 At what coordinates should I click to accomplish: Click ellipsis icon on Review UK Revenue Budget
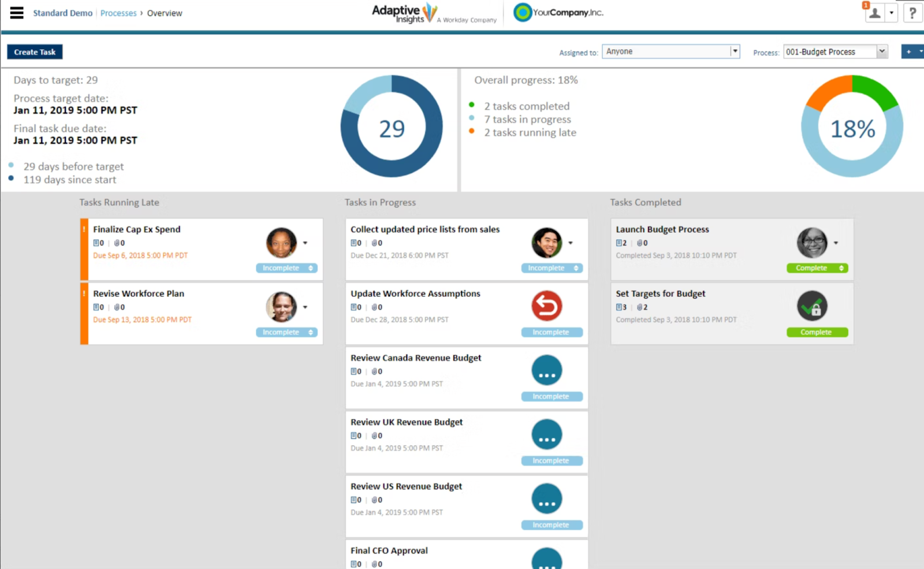(x=546, y=434)
